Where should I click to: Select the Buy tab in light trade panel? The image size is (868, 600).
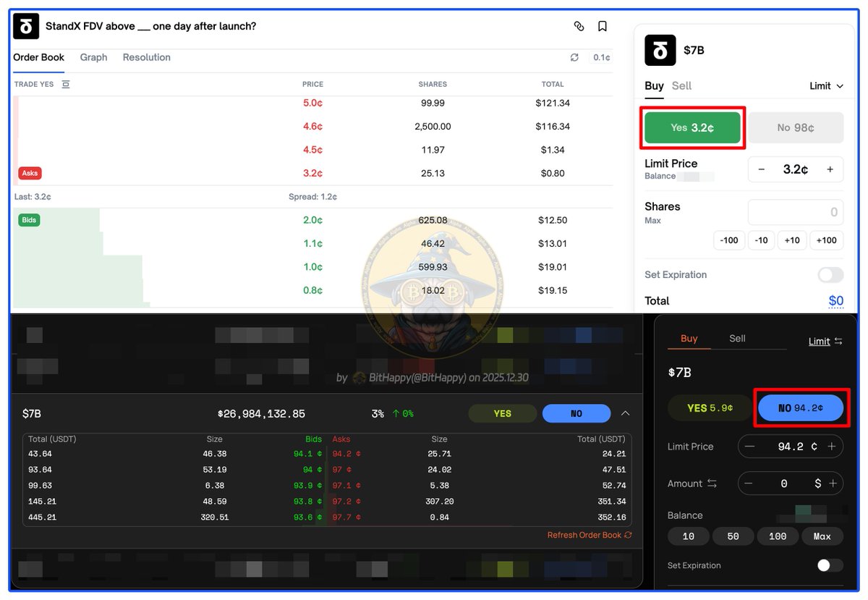(654, 85)
